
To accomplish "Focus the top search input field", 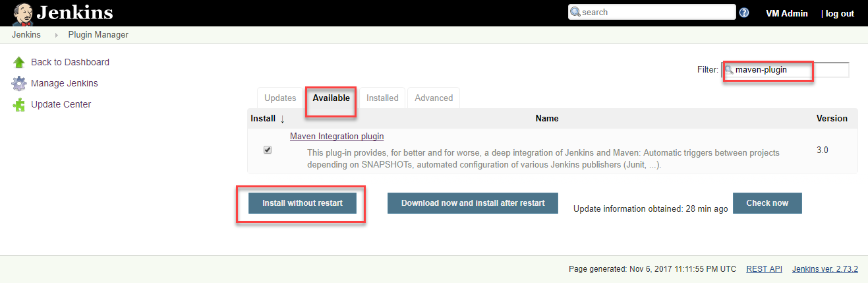I will click(652, 13).
